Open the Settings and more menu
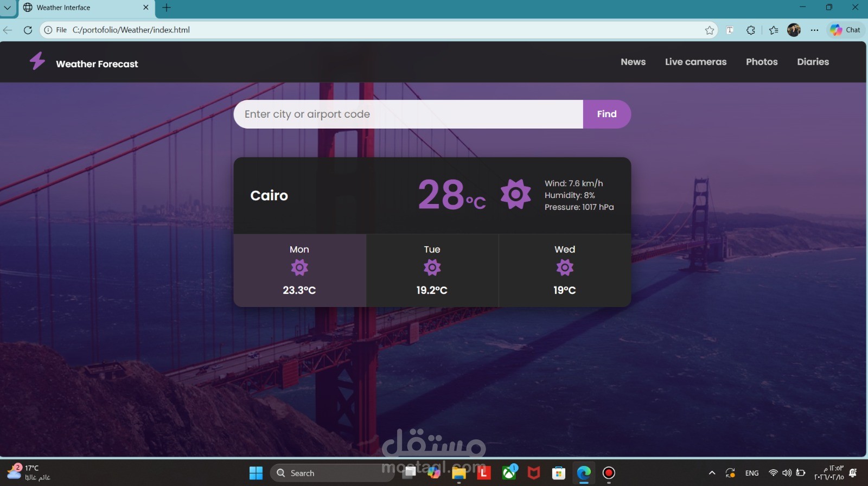The image size is (868, 486). coord(814,30)
